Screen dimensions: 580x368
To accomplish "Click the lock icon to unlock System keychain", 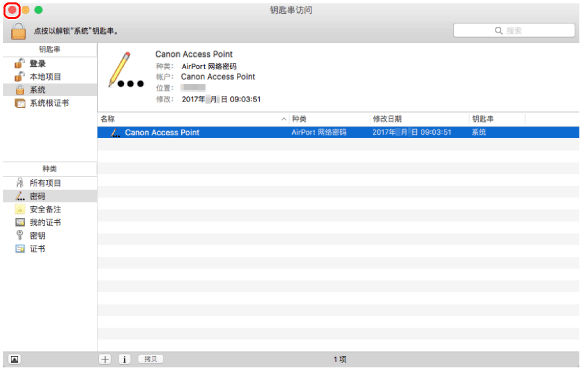I will coord(18,31).
